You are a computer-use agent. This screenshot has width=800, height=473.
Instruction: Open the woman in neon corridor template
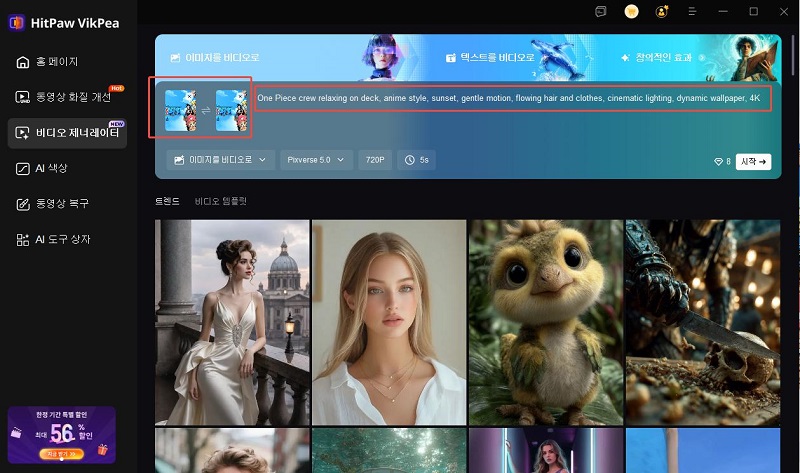click(x=546, y=451)
